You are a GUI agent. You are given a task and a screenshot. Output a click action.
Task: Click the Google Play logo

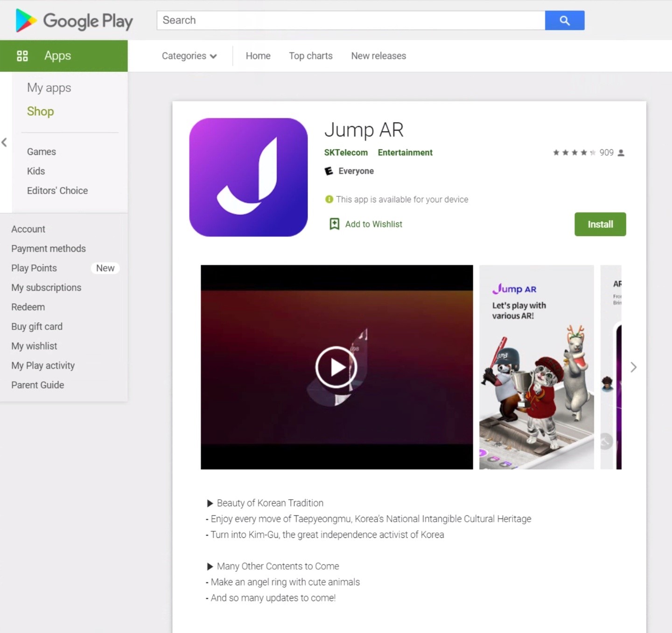tap(74, 21)
